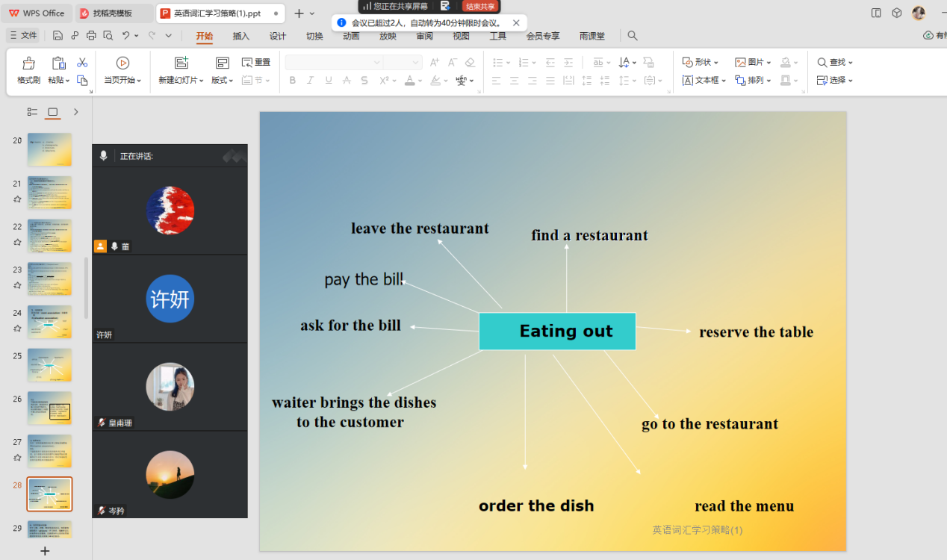
Task: Click the Save icon in quick access bar
Action: click(x=58, y=36)
